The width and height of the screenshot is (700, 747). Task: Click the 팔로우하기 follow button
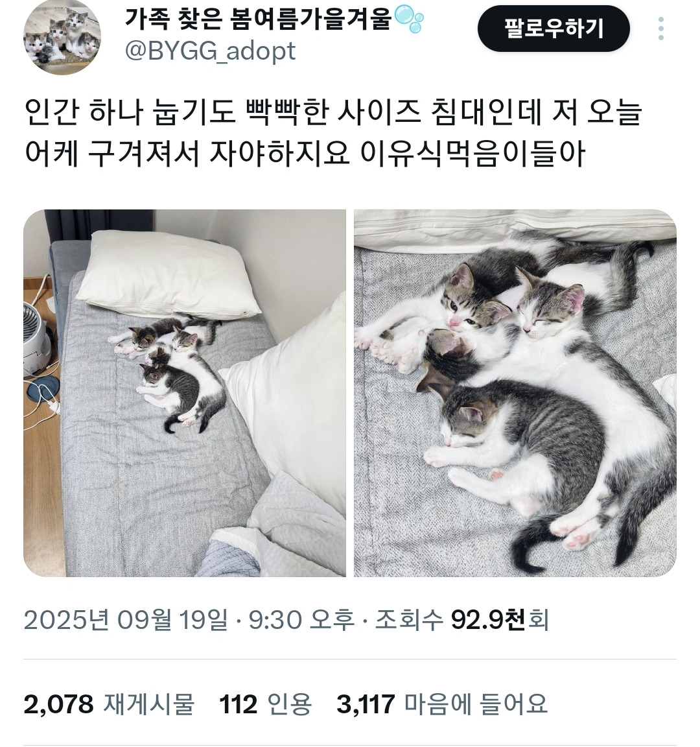click(x=554, y=29)
